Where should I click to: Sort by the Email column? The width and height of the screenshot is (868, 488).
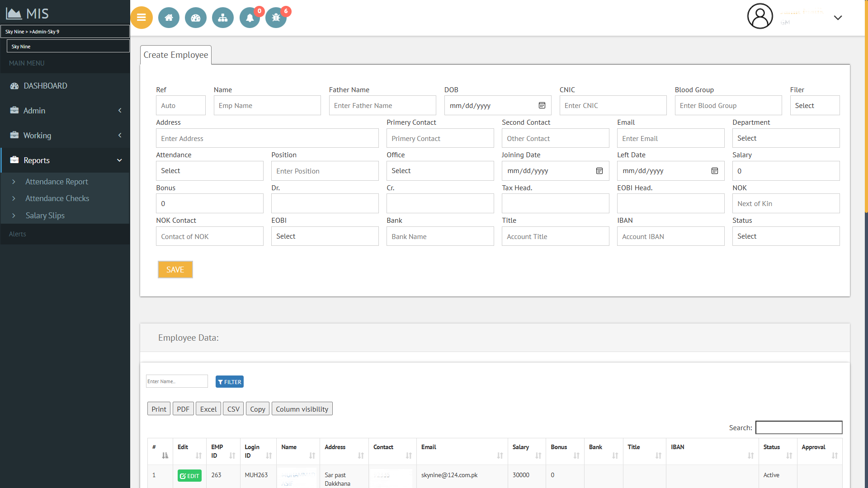point(462,451)
